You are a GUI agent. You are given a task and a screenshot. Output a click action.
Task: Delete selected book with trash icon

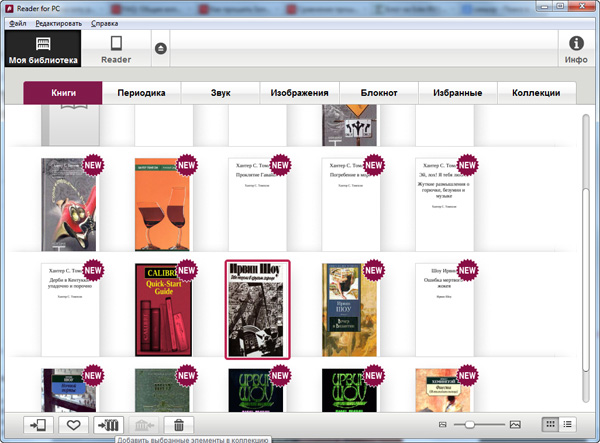coord(178,425)
